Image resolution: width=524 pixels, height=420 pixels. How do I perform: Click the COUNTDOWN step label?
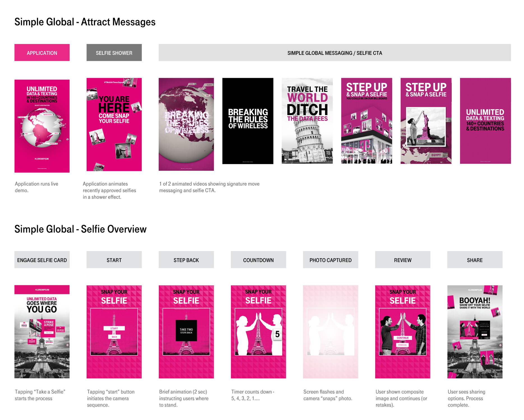pos(258,260)
